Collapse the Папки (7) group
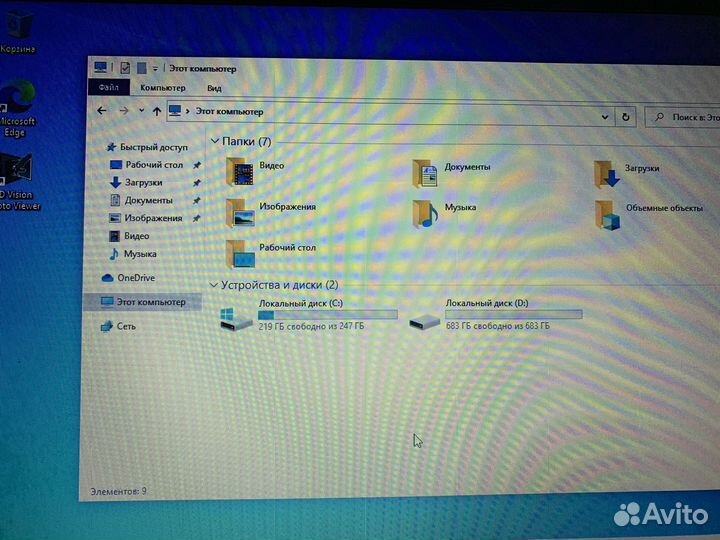This screenshot has width=720, height=540. click(214, 141)
